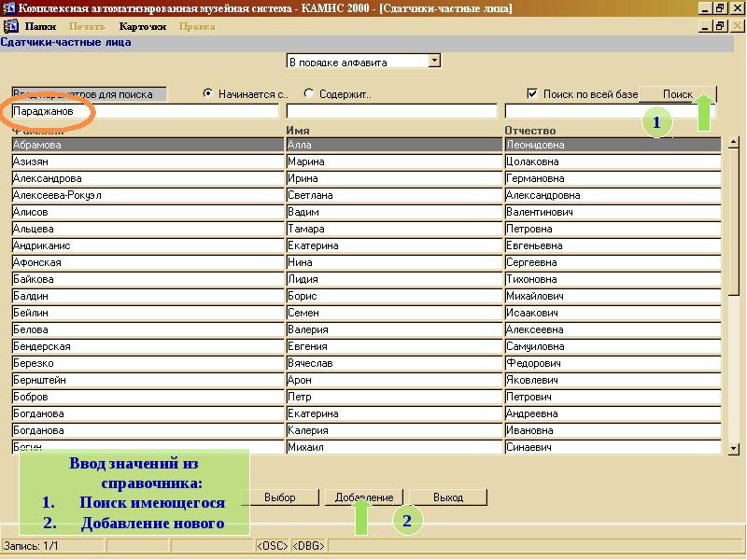Toggle 'Поиск по всей базе' checkbox

[x=532, y=93]
